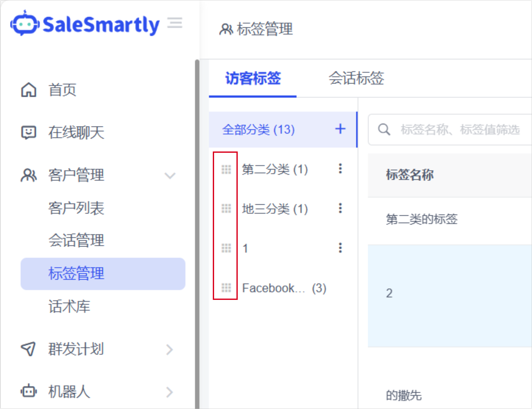Switch to the 会话标签 tab
Screen dimensions: 532x409
click(x=356, y=78)
